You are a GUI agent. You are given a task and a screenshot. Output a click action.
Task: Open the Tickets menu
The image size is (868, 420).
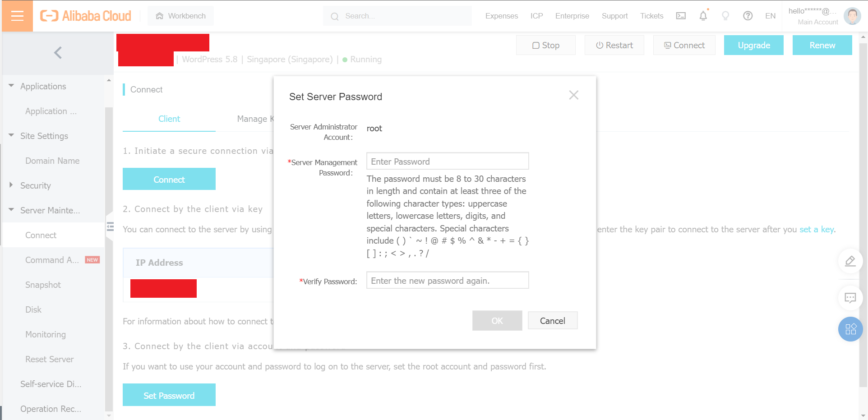[x=651, y=16]
